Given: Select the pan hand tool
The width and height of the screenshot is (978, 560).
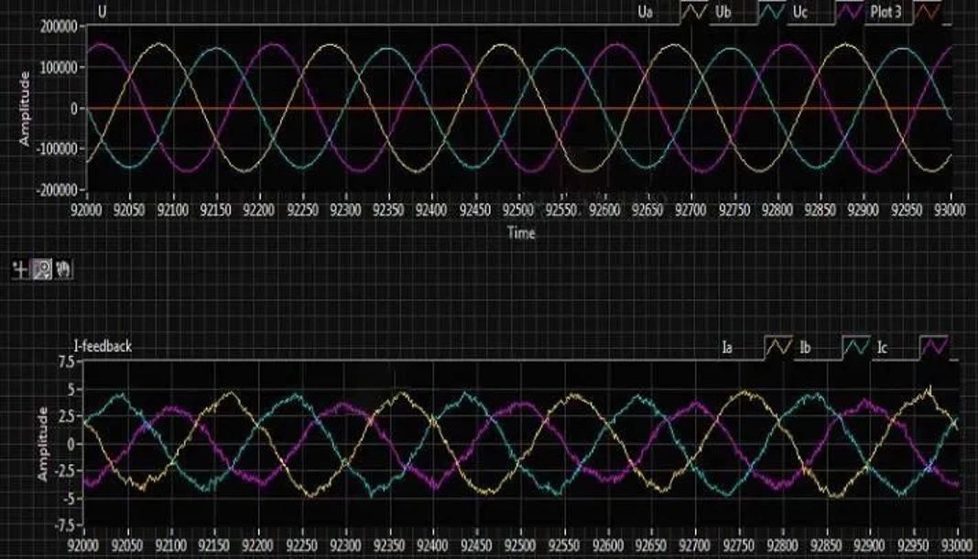Looking at the screenshot, I should click(63, 269).
